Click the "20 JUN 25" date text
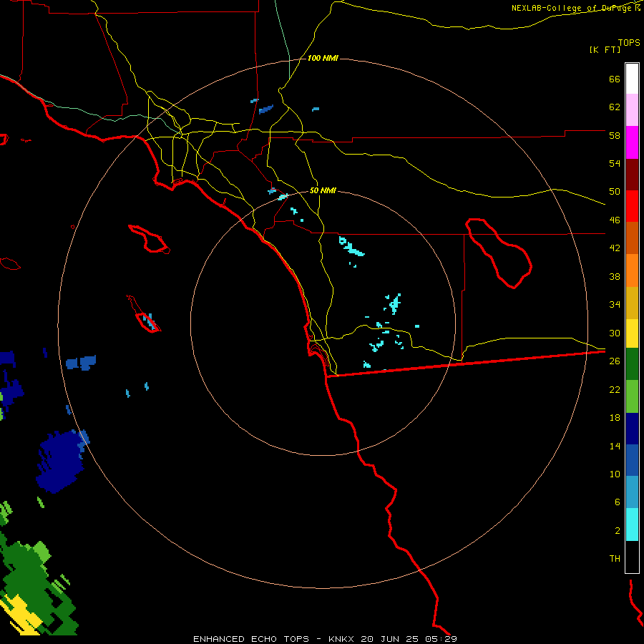Screen dimensions: 644x644 point(390,639)
